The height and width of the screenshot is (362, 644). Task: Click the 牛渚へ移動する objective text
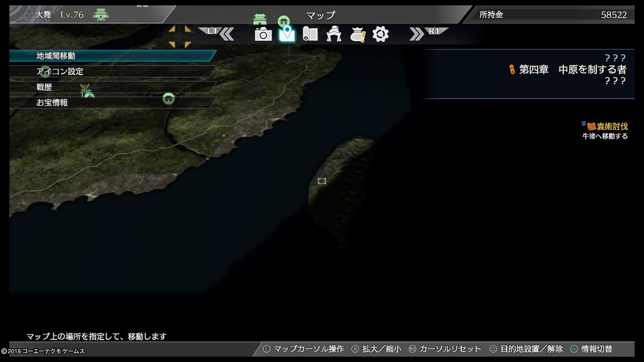click(605, 136)
